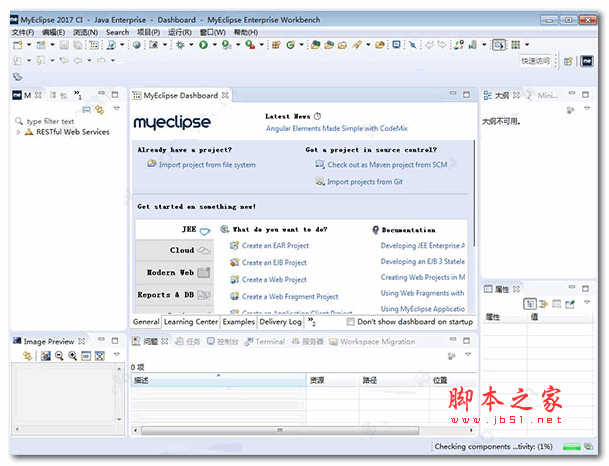Viewport: 609px width, 466px height.
Task: Click Import project from file system link
Action: [x=207, y=165]
